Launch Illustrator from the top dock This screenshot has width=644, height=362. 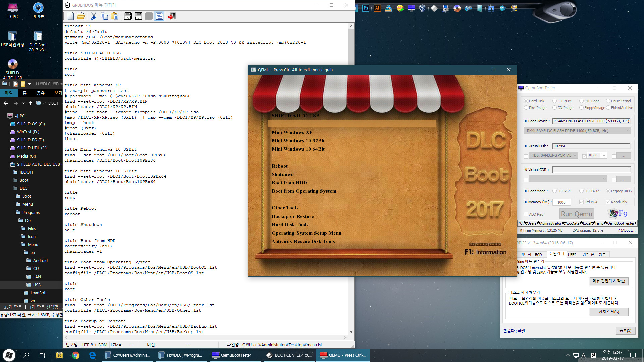tap(377, 8)
